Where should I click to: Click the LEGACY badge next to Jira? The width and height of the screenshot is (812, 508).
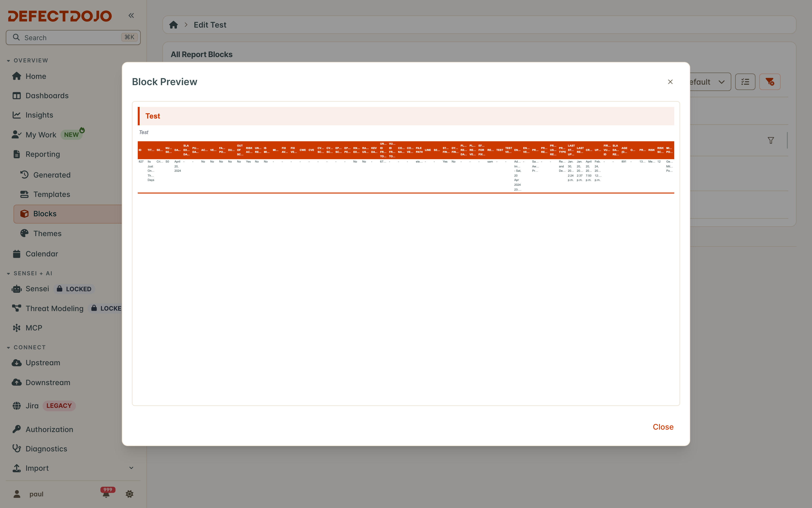tap(59, 405)
